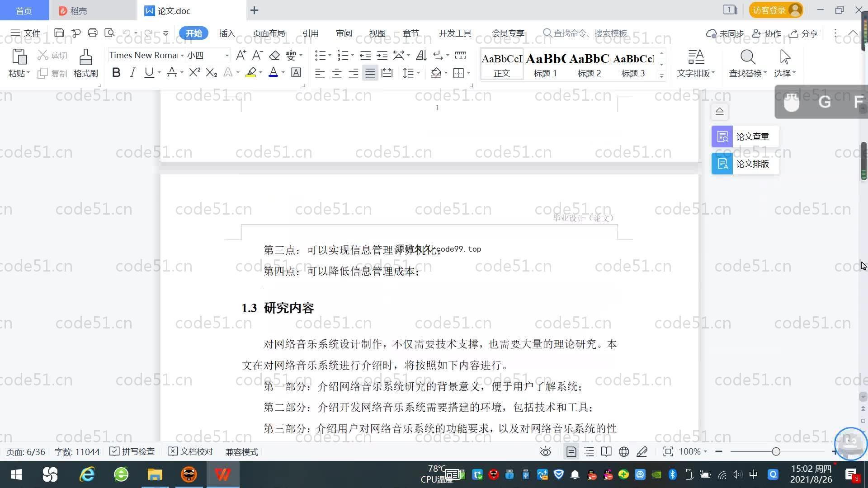The height and width of the screenshot is (488, 868).
Task: Open Find and Replace magnifier
Action: coord(748,57)
